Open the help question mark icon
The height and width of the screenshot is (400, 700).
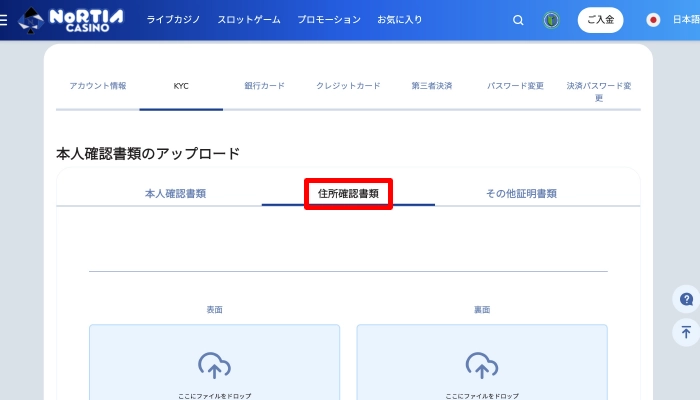(686, 299)
